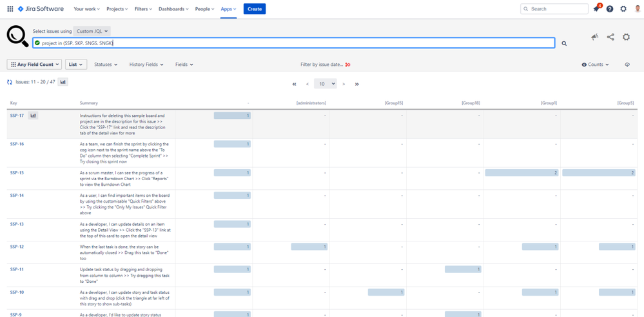This screenshot has height=317, width=644.
Task: Open issue SSP-10 link
Action: (x=17, y=292)
